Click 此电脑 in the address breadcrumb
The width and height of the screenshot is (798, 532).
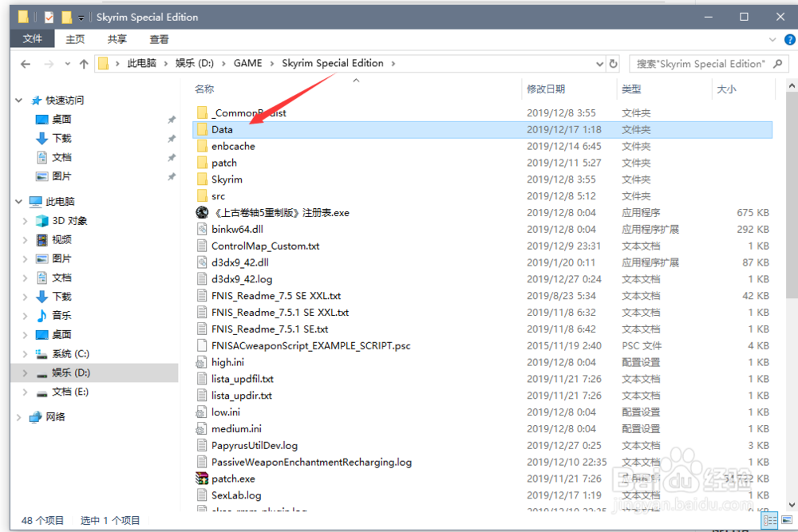click(x=141, y=63)
